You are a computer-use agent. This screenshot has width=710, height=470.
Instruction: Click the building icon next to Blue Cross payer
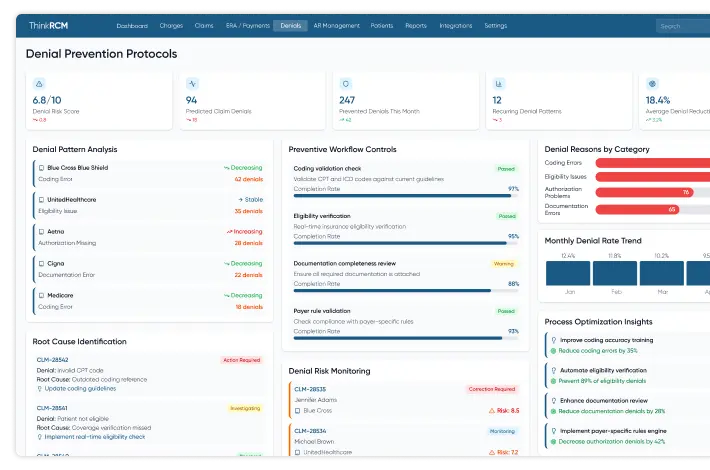[297, 411]
